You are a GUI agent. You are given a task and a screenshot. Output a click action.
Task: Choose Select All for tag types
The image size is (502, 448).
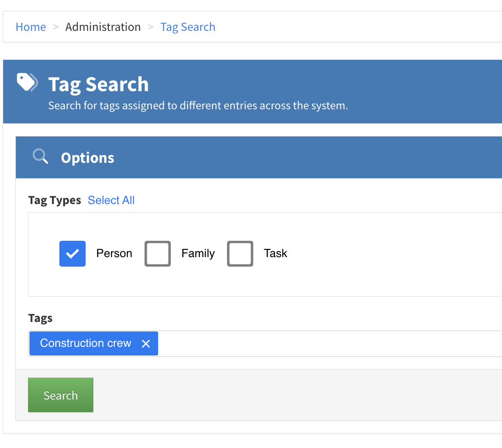point(111,200)
